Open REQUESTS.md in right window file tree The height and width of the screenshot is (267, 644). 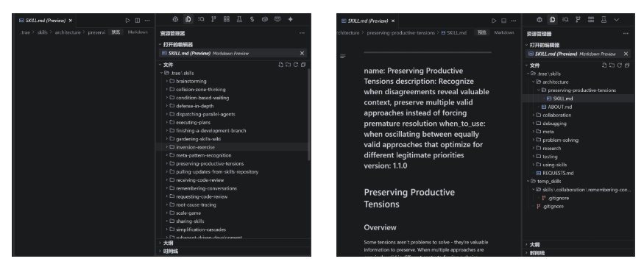tap(578, 173)
